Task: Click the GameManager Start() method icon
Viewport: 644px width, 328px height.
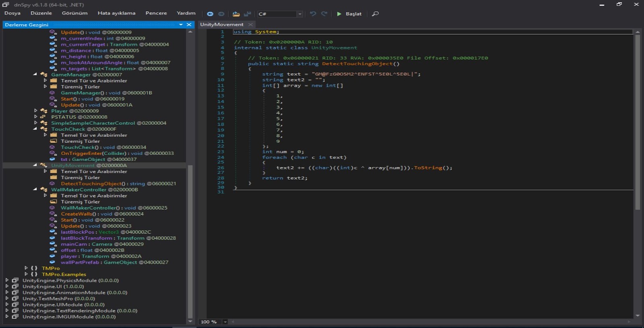Action: tap(53, 99)
